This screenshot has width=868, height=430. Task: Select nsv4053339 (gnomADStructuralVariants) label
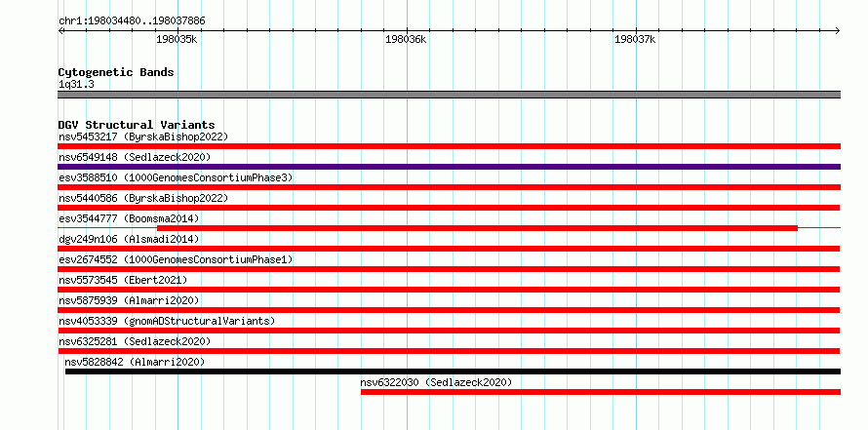coord(167,321)
